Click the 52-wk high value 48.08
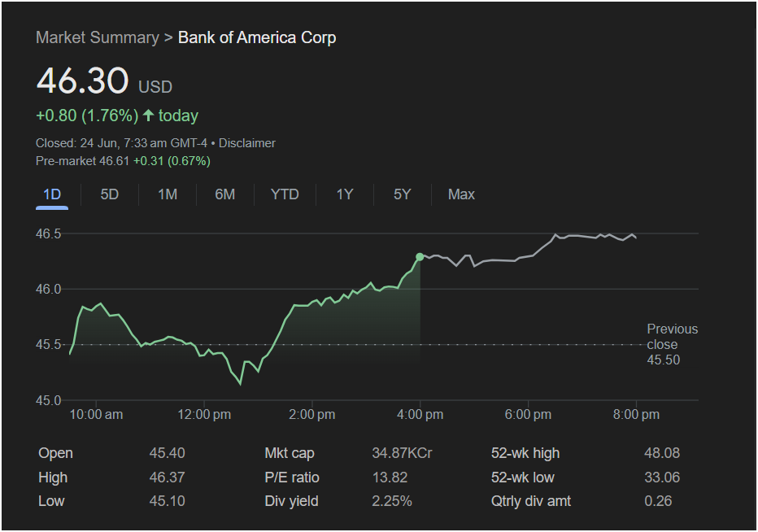 pyautogui.click(x=662, y=453)
